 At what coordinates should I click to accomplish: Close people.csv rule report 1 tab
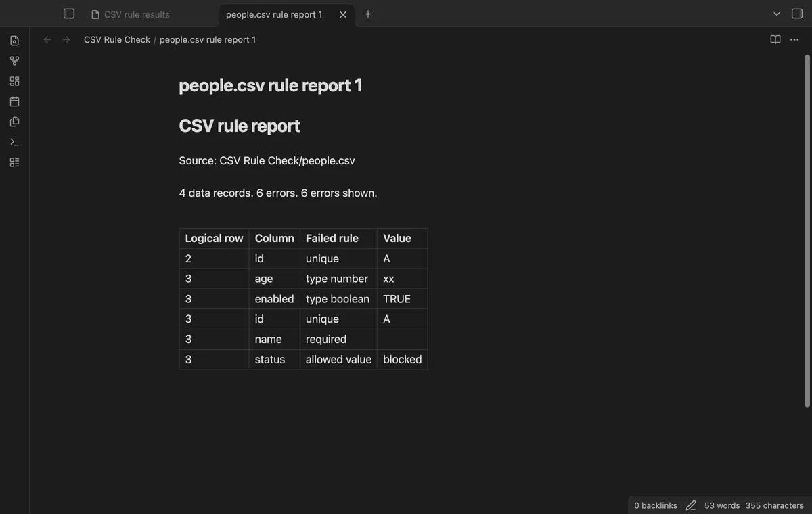(343, 14)
